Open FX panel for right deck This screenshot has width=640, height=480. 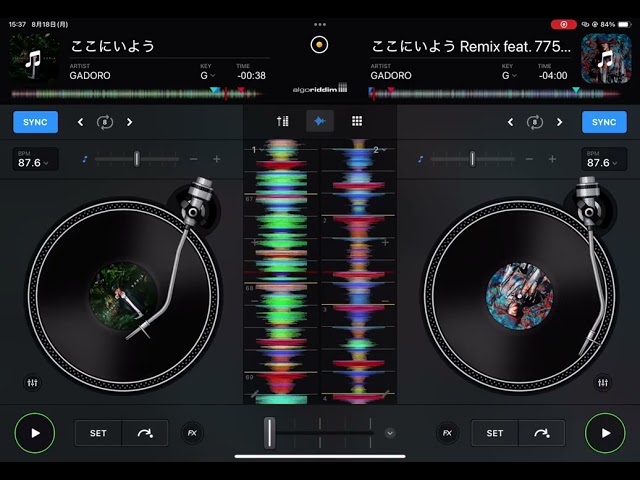point(447,433)
